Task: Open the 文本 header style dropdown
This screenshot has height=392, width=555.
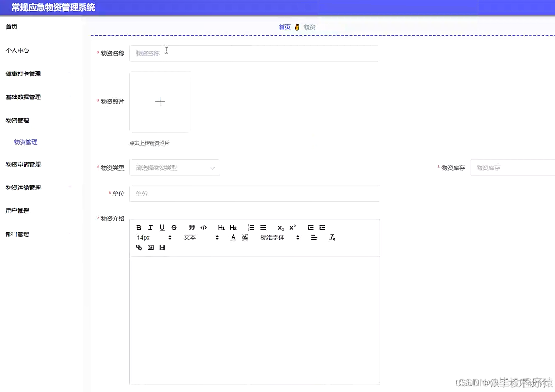Action: tap(201, 237)
